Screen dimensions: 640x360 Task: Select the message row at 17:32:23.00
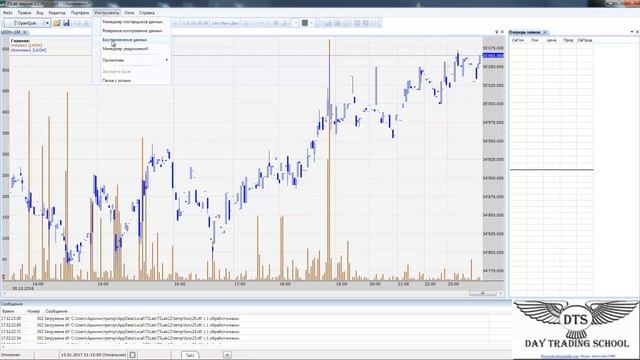tap(245, 318)
